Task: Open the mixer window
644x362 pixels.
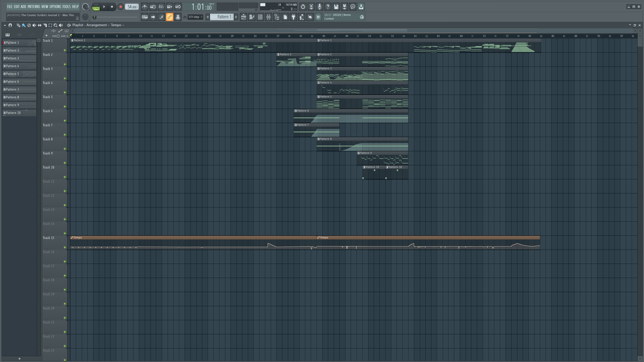Action: (x=269, y=17)
